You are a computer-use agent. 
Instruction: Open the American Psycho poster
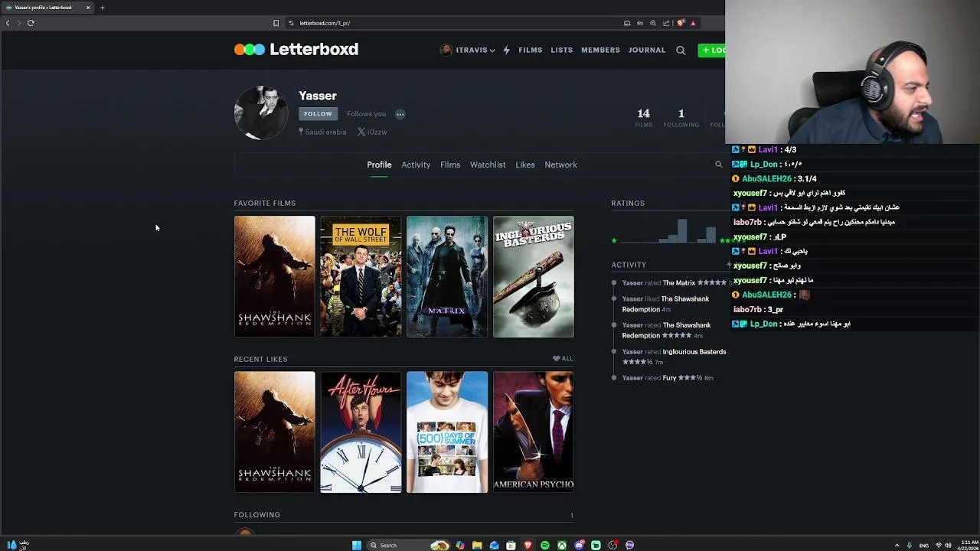534,432
